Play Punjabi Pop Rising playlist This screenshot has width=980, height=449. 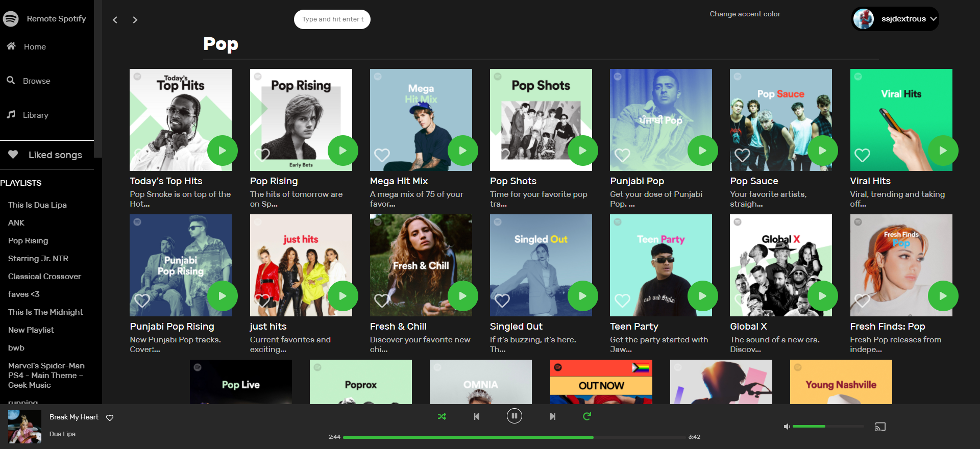223,296
